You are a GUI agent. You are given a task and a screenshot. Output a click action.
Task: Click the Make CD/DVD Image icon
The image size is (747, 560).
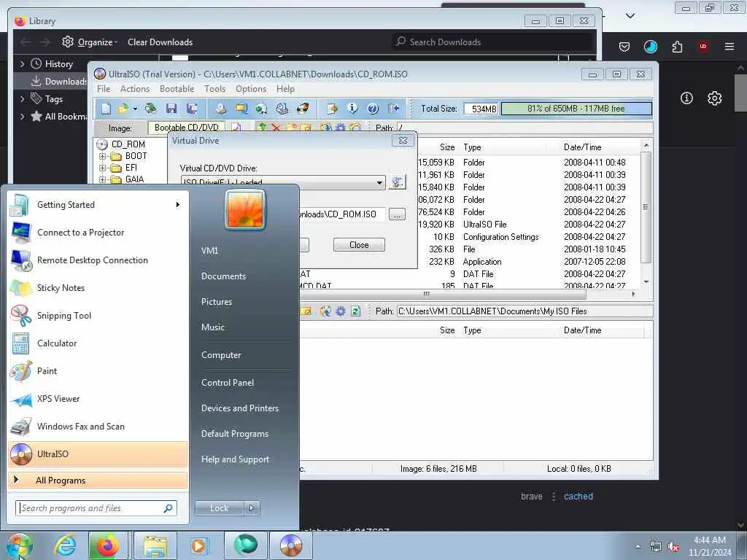[220, 109]
